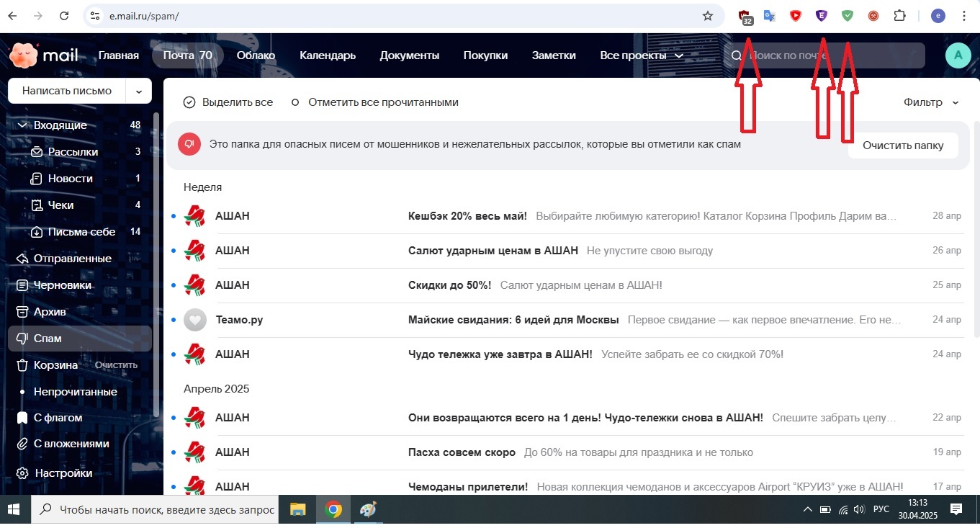The width and height of the screenshot is (980, 528).
Task: Open the Облако tab in header
Action: click(x=256, y=55)
